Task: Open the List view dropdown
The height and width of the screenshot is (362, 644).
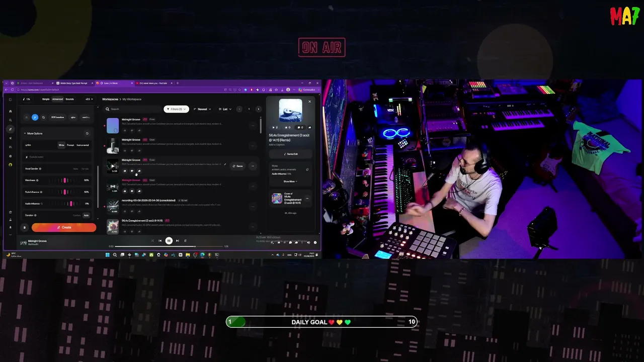Action: tap(226, 109)
